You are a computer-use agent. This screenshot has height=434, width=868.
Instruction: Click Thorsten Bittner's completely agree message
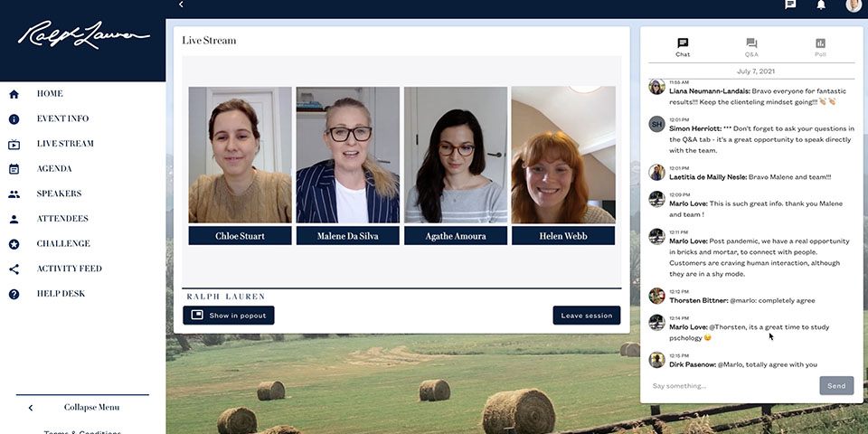pos(742,300)
